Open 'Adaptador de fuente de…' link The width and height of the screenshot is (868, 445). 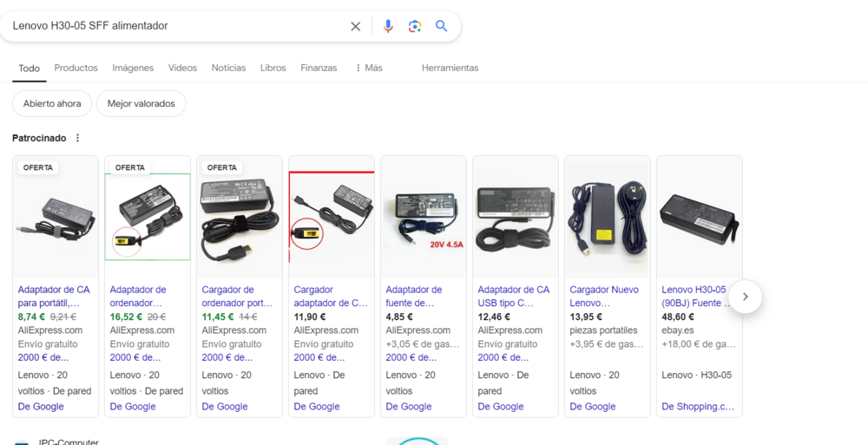413,296
